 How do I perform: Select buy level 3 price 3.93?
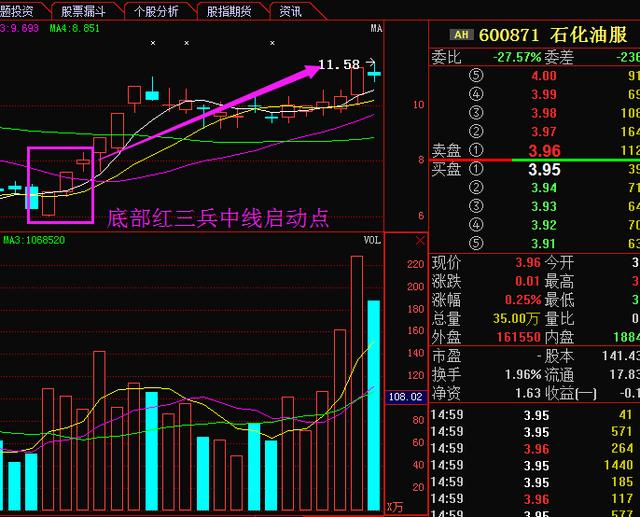tap(544, 206)
